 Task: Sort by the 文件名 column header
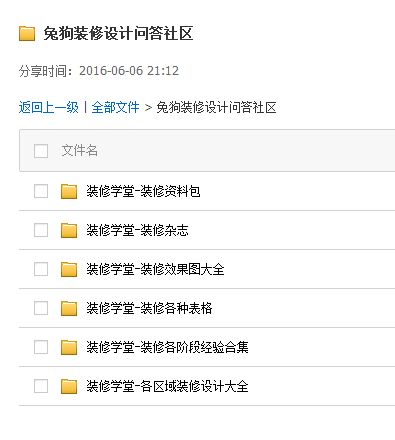79,151
